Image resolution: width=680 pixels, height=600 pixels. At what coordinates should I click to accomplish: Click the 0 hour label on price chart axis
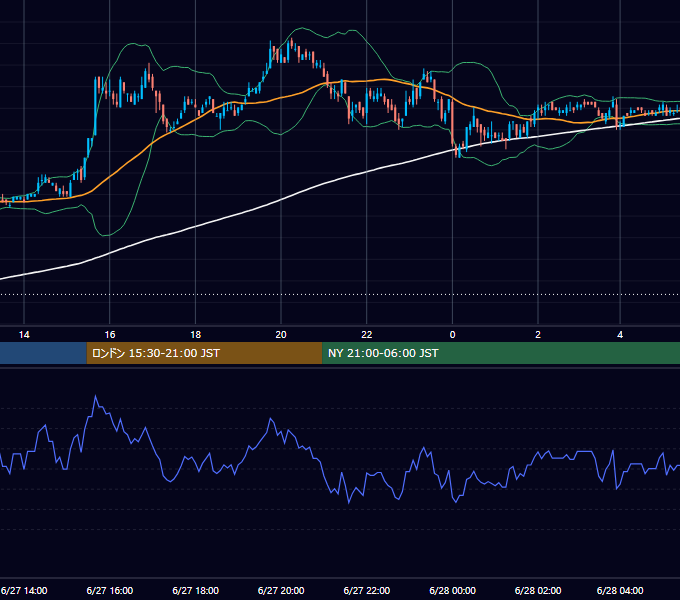(x=452, y=335)
